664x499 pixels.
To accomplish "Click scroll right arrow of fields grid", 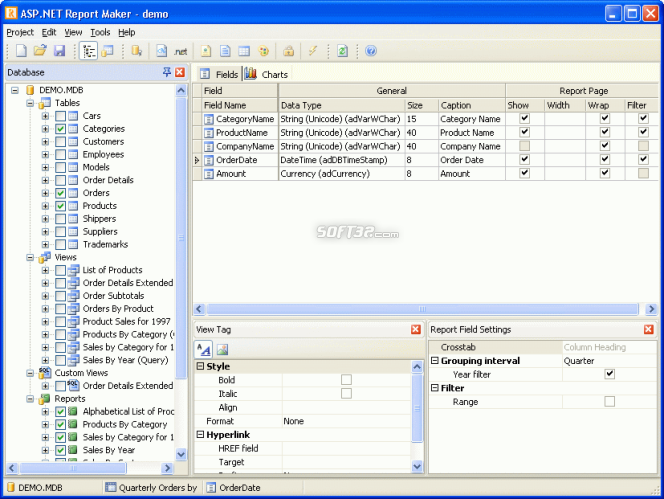I will pyautogui.click(x=651, y=309).
